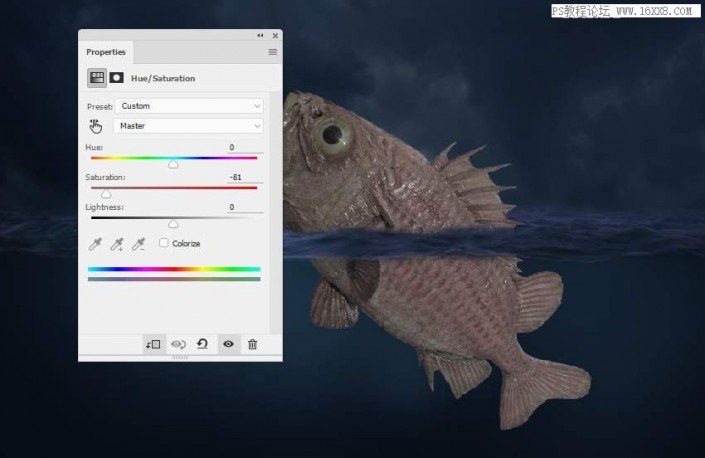Delete this adjustment layer

click(x=253, y=344)
